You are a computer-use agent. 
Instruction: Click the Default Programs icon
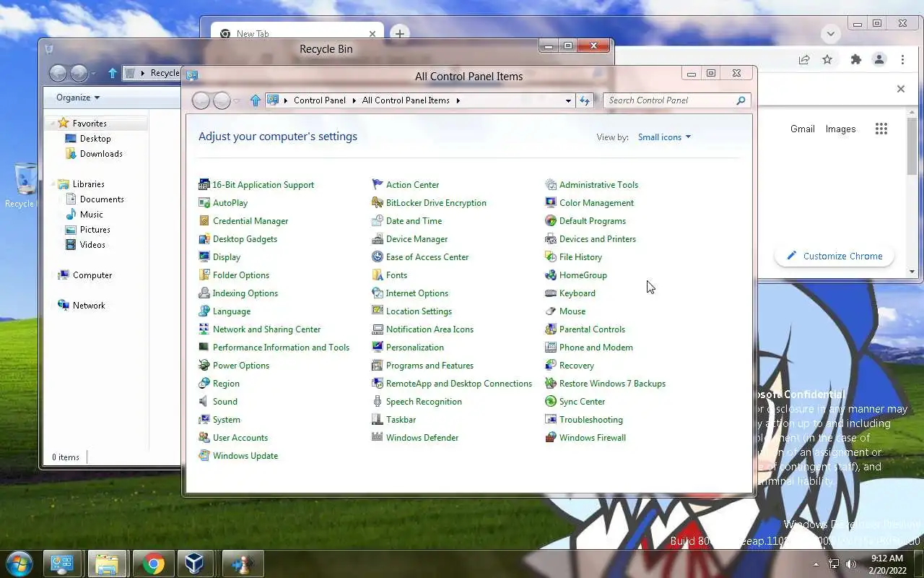point(551,221)
